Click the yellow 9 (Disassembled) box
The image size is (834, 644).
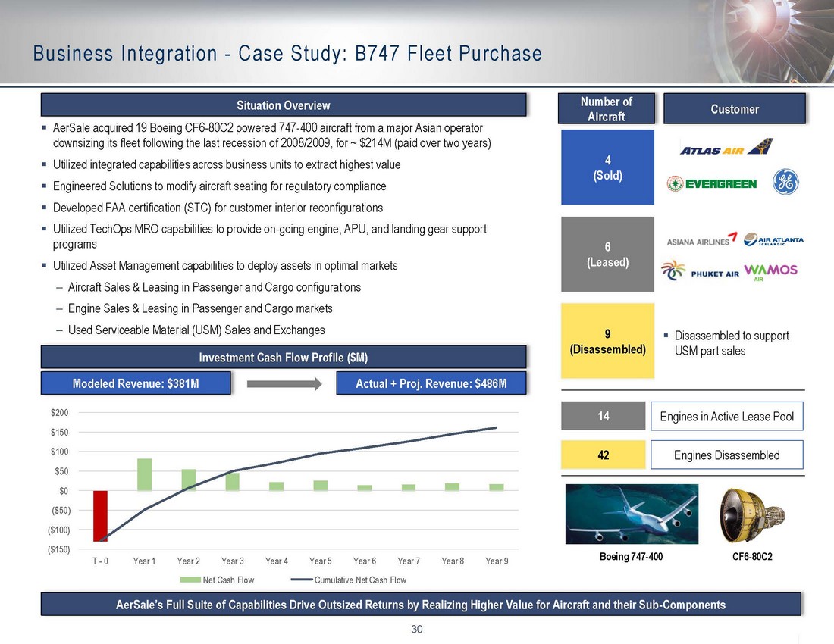coord(607,341)
